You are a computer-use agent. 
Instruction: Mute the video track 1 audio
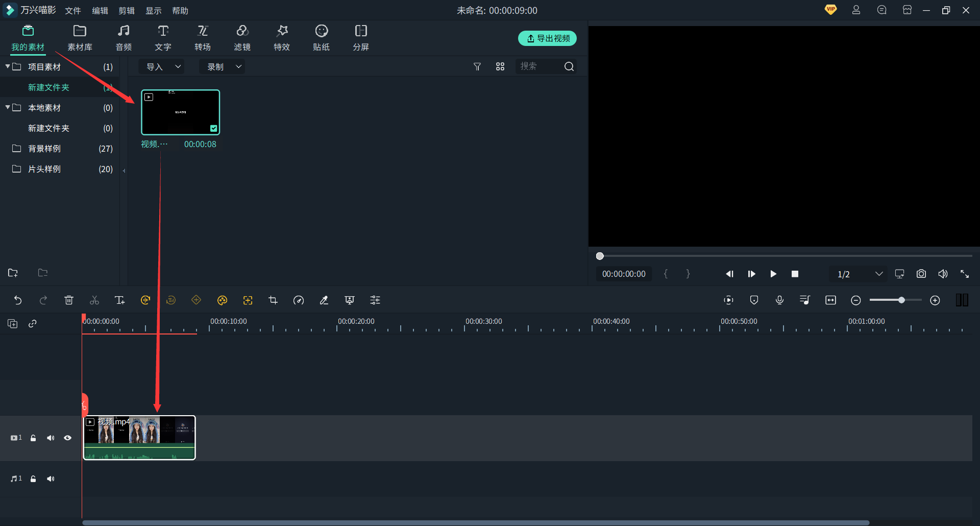pyautogui.click(x=51, y=438)
